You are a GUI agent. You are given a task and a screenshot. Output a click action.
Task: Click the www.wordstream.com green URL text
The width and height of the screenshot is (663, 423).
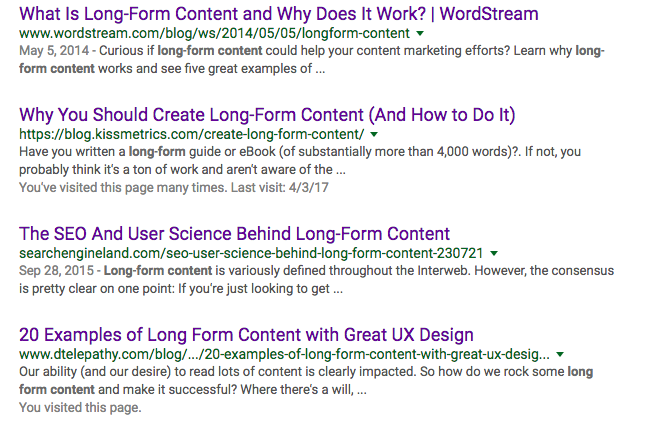pyautogui.click(x=214, y=33)
